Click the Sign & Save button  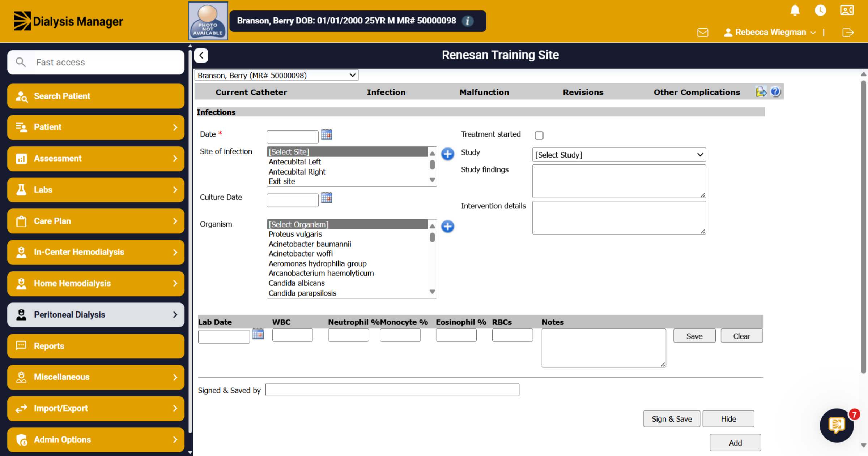click(672, 419)
